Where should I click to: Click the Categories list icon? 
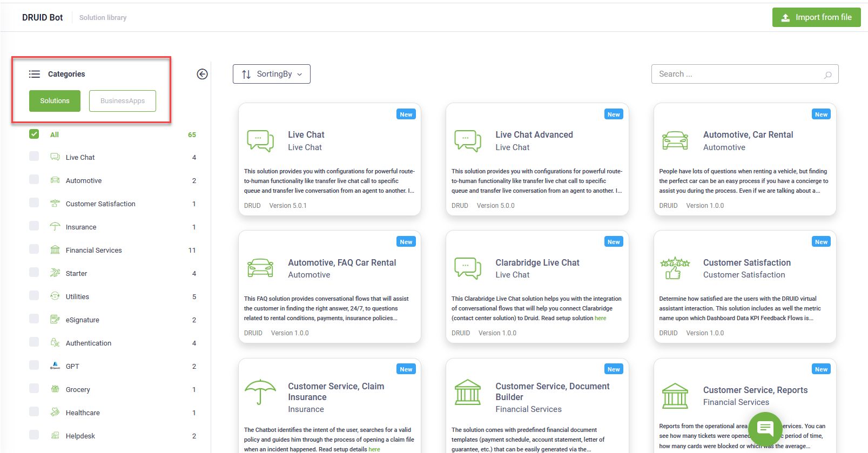(x=35, y=74)
